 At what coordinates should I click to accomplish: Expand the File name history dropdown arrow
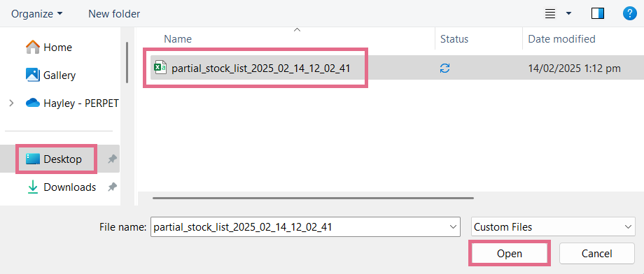click(454, 227)
